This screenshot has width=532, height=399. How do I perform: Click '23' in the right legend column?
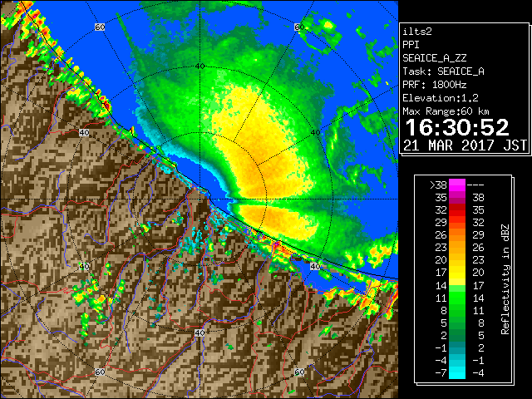click(x=478, y=260)
